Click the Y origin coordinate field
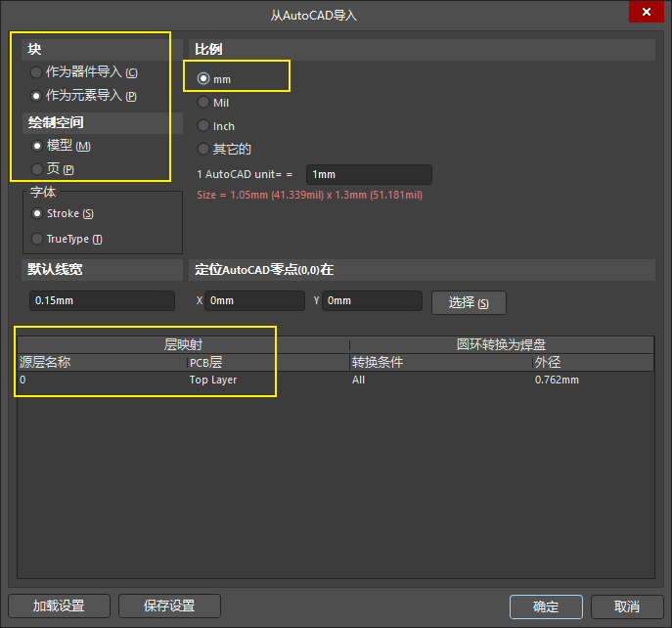Viewport: 672px width, 628px height. coord(372,300)
